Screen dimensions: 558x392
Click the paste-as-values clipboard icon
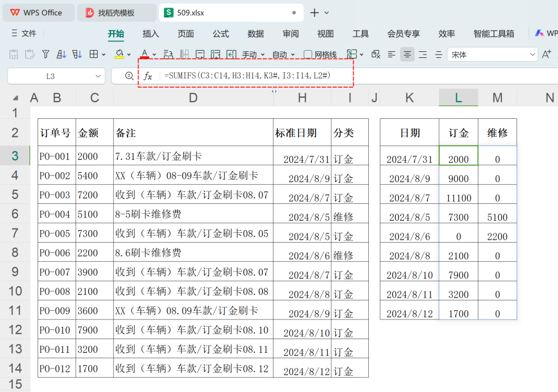point(14,55)
